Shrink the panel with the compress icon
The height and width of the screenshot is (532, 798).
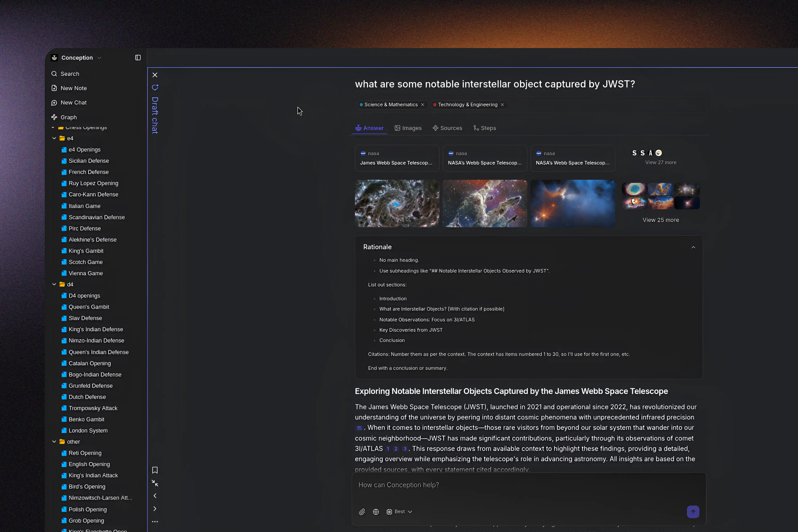(x=155, y=483)
